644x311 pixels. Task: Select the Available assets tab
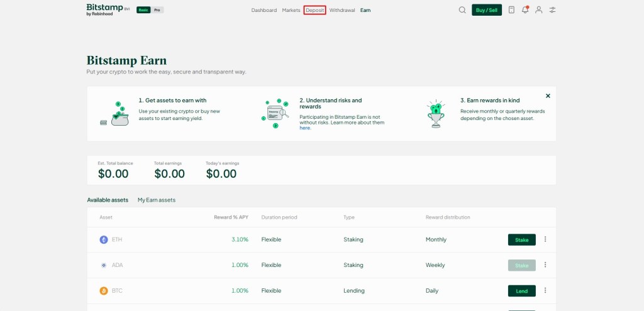(x=108, y=200)
